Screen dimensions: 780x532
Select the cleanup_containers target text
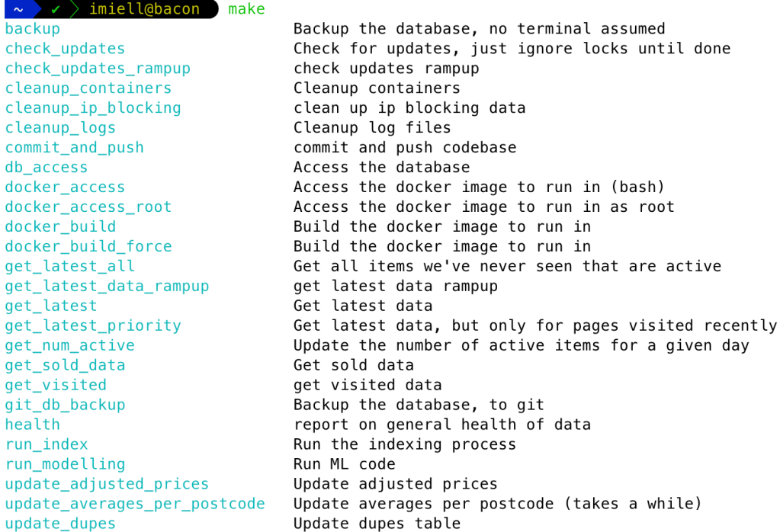[88, 88]
